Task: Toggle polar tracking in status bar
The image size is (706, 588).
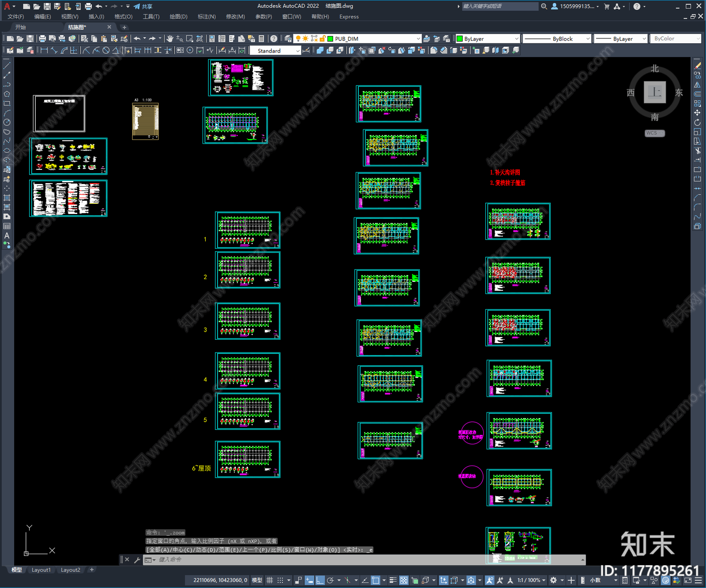Action: click(330, 580)
